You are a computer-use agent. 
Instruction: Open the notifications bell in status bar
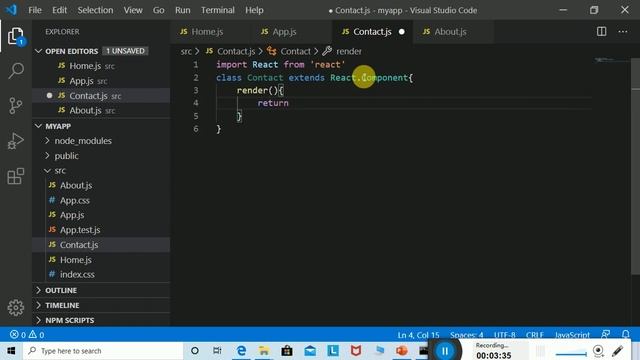[625, 334]
